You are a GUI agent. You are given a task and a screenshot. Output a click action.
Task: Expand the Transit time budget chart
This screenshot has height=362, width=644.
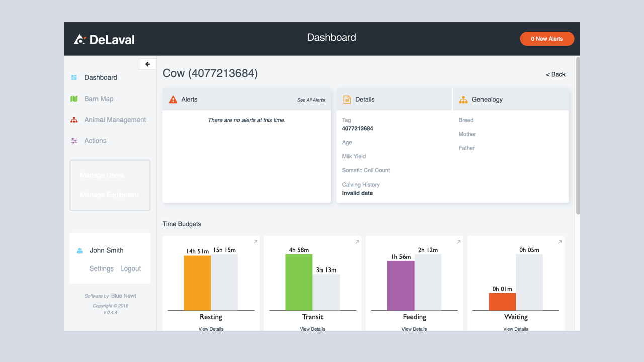(x=357, y=242)
